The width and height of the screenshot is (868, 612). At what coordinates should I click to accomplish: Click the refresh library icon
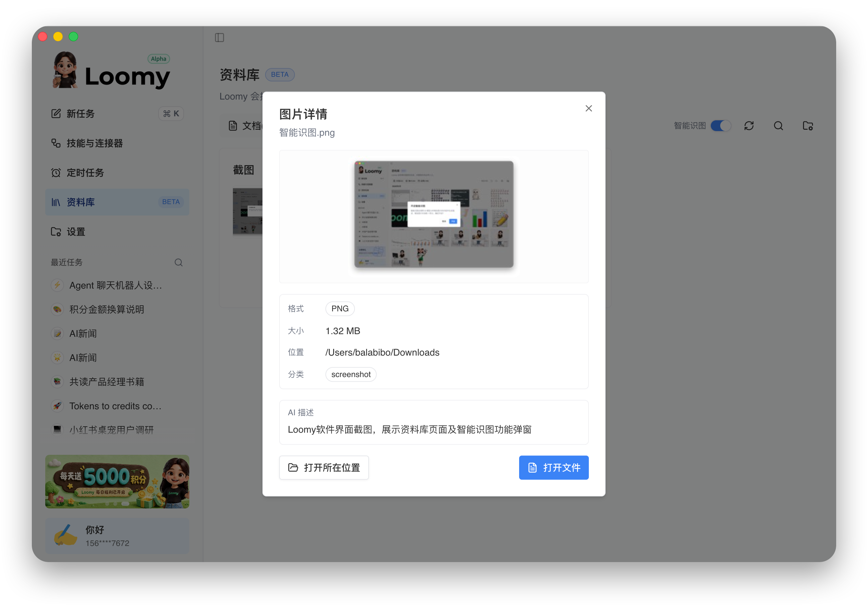pos(749,126)
